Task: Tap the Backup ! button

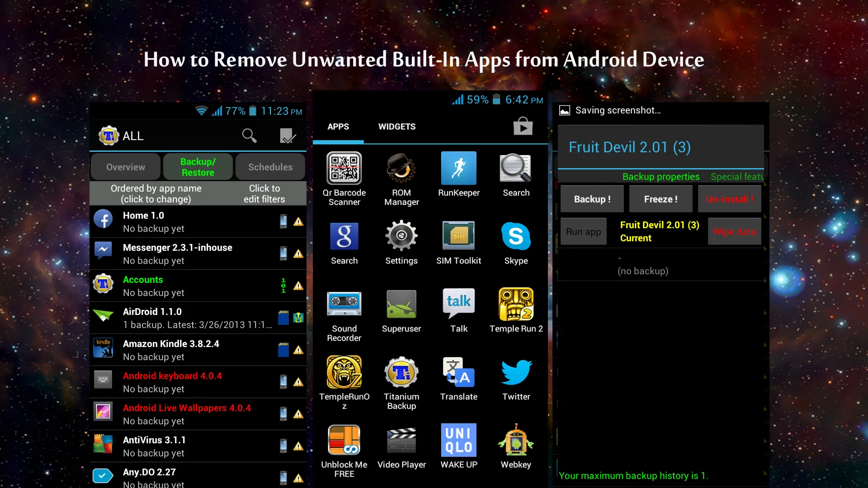Action: coord(592,199)
